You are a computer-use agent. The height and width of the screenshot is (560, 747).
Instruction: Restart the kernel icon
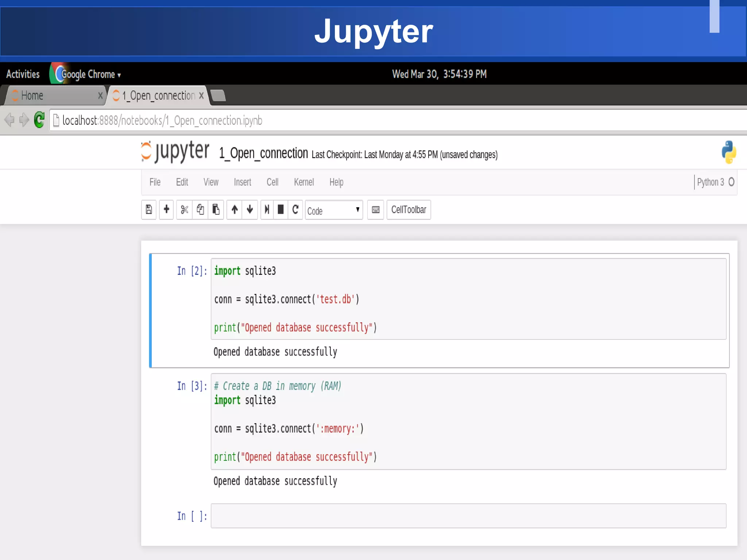(295, 210)
